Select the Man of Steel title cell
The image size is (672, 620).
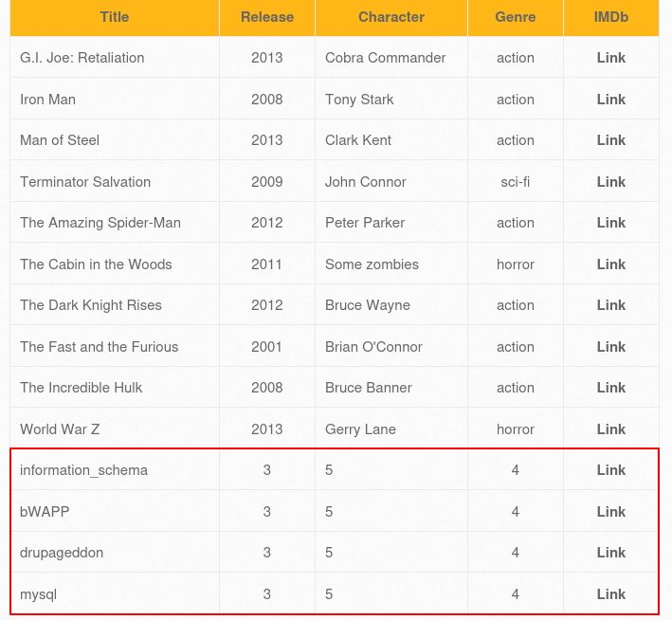pos(115,140)
